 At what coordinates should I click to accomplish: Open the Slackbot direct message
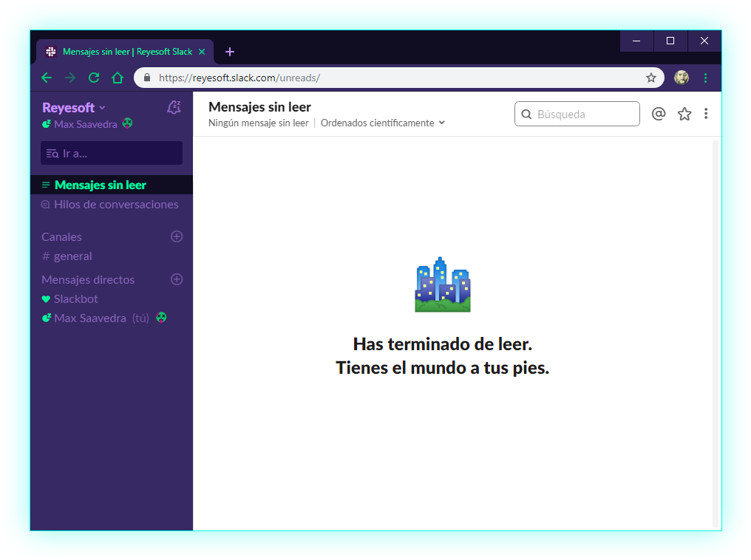[75, 299]
